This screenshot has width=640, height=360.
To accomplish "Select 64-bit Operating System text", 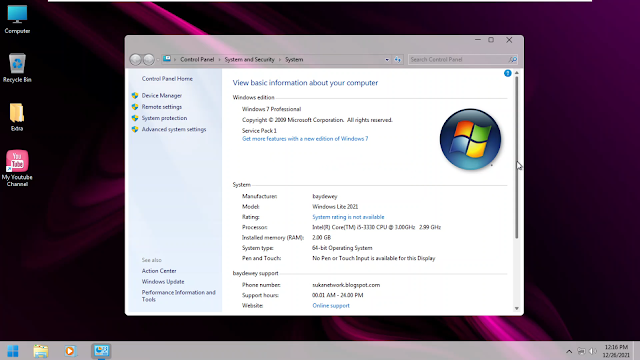I will 342,248.
